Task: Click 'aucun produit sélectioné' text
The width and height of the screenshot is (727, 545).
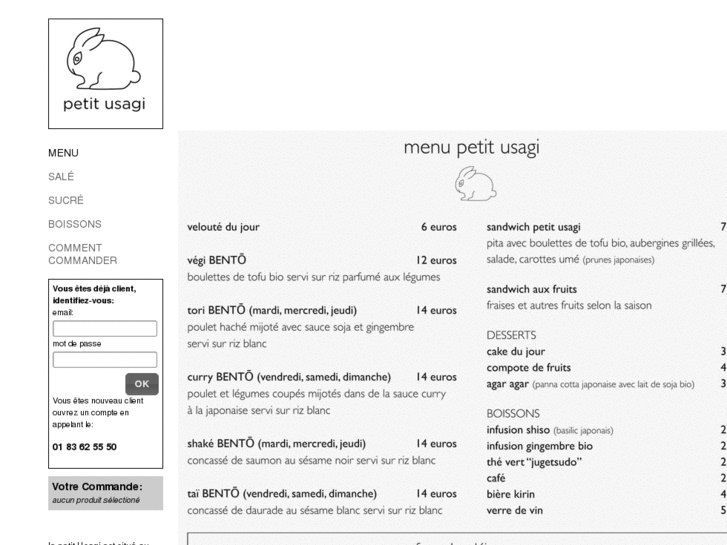Action: 96,500
